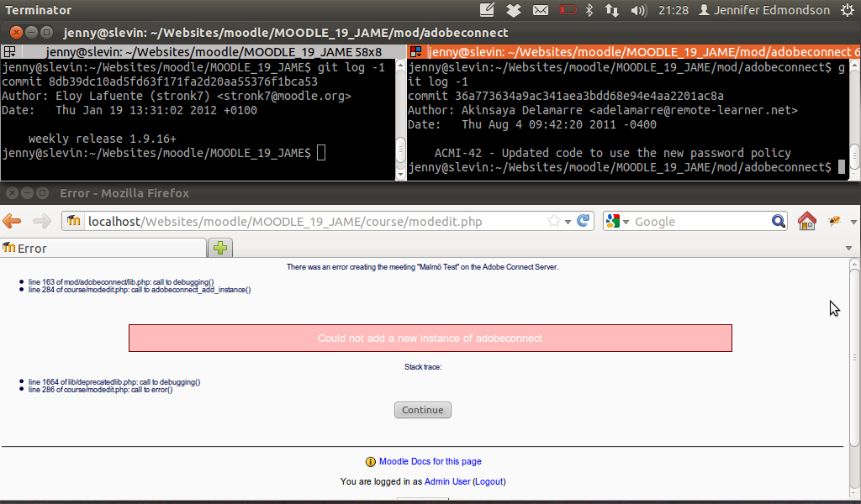Click the error creating meeting message
Viewport: 861px width, 504px height.
[x=422, y=267]
